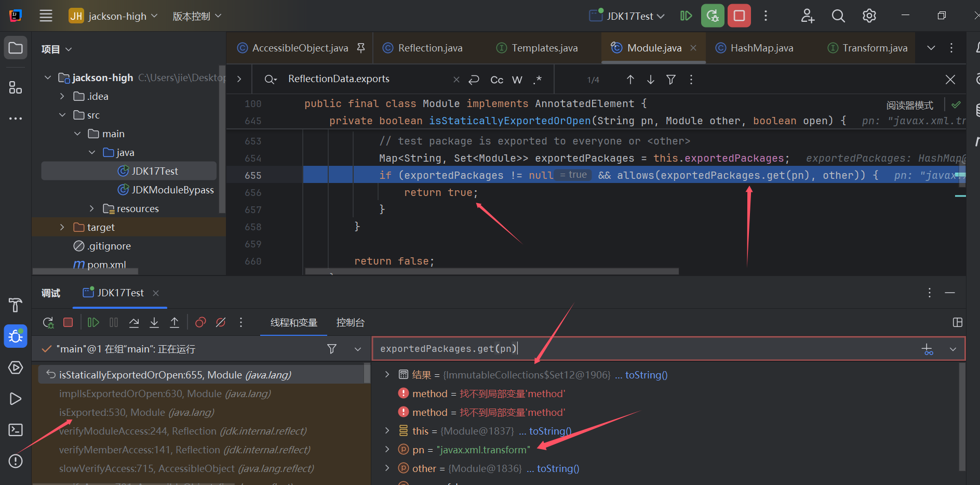The height and width of the screenshot is (485, 980).
Task: Expand the pn variable node
Action: [x=387, y=450]
